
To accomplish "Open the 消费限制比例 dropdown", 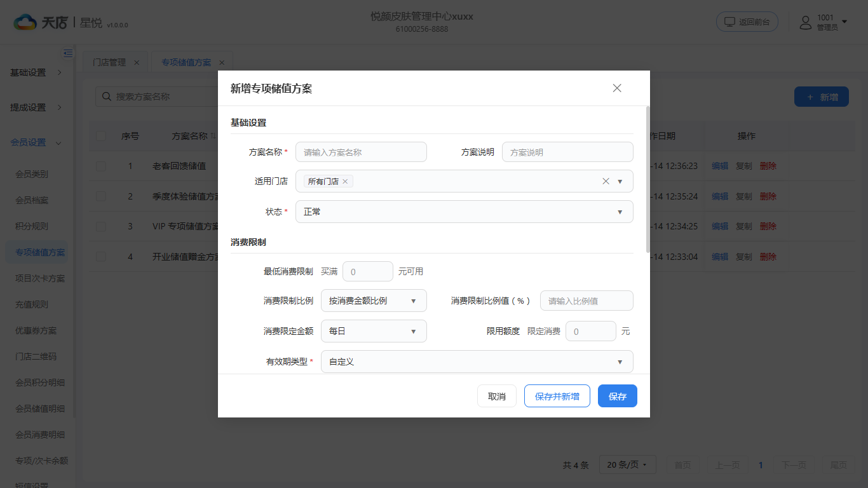I will [x=374, y=301].
